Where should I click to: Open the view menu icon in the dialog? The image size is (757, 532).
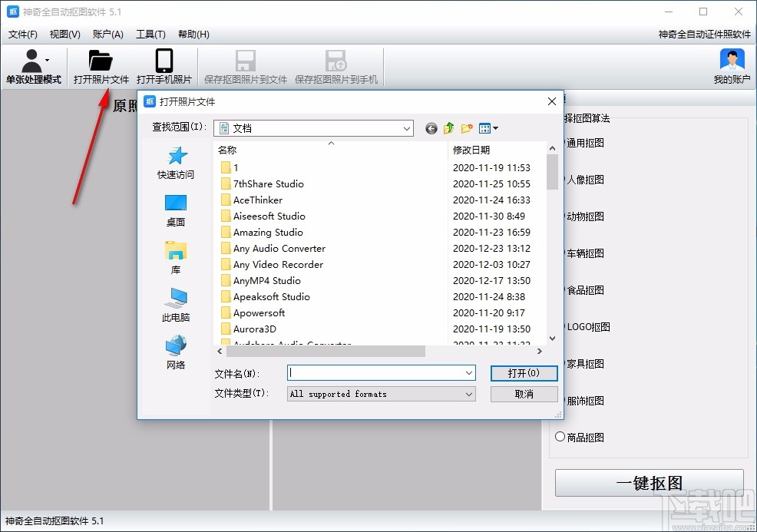tap(488, 128)
